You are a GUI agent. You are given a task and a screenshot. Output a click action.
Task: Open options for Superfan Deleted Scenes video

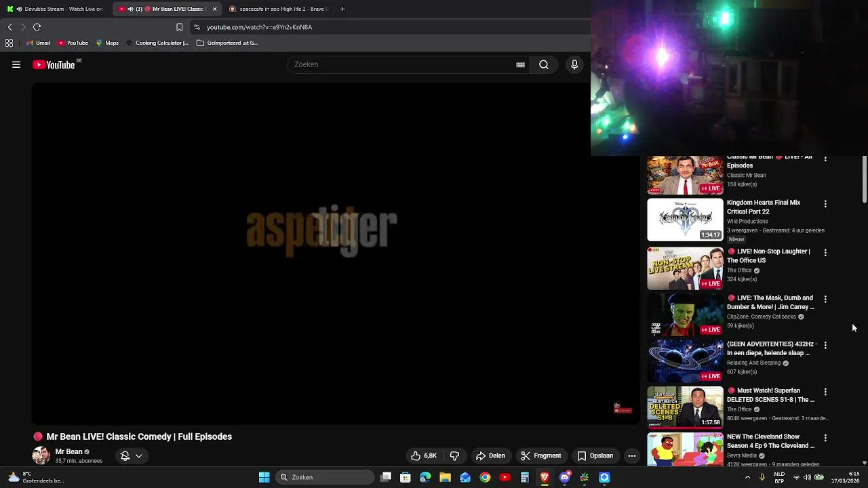click(x=825, y=392)
